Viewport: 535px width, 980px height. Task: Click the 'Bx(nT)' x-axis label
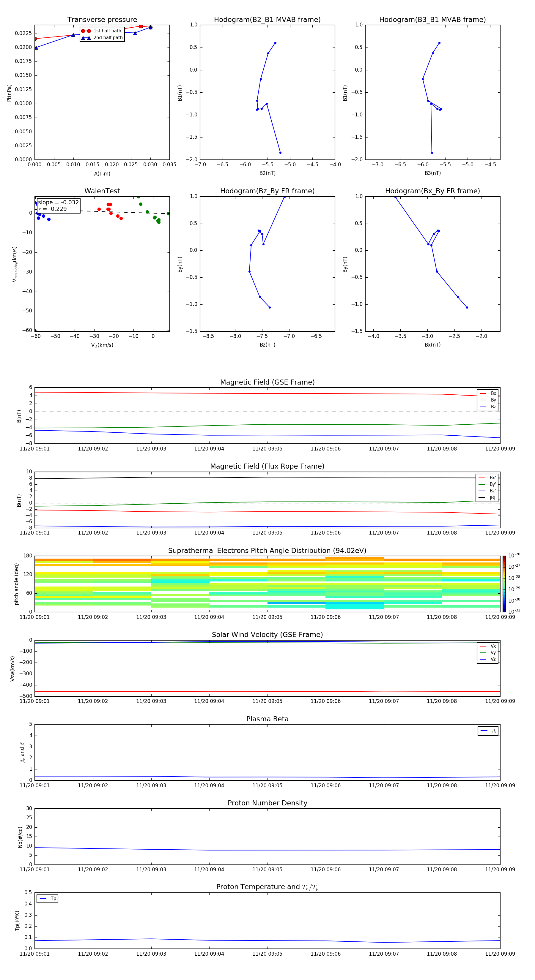click(x=432, y=345)
